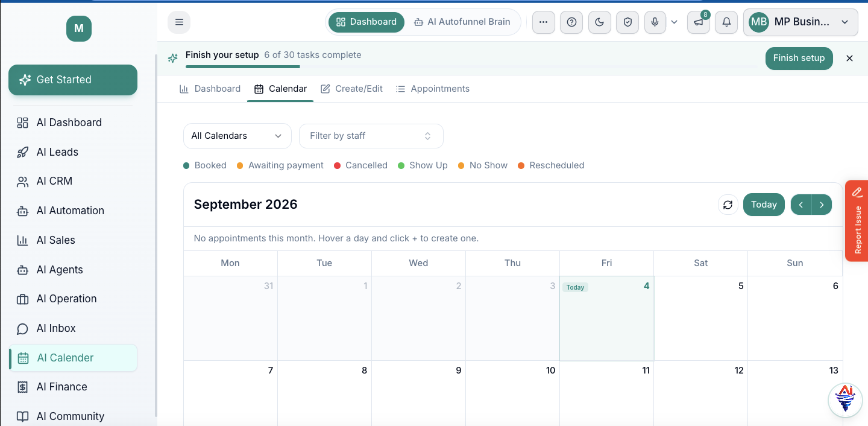The width and height of the screenshot is (868, 426).
Task: Toggle dark mode moon icon
Action: [x=599, y=22]
